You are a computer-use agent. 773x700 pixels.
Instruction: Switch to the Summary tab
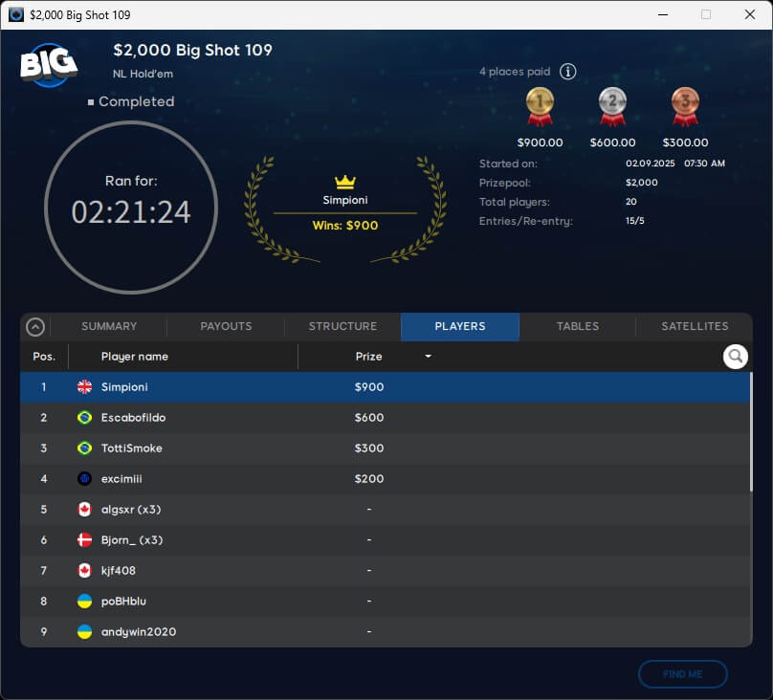[x=109, y=326]
